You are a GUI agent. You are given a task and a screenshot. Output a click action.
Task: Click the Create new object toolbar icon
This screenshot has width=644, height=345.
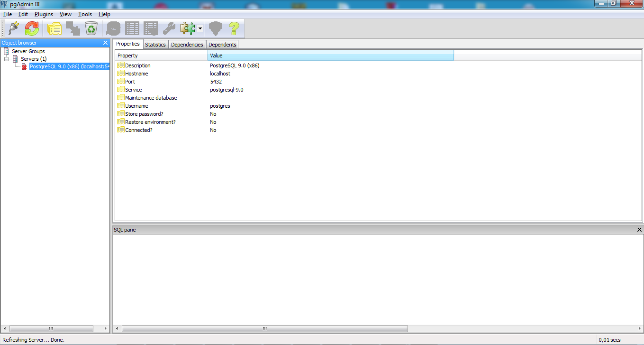tap(73, 28)
